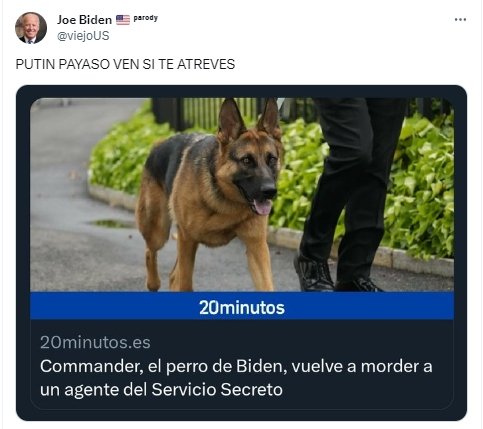This screenshot has height=429, width=483.
Task: Select the tweet text PUTIN PAYASO VEN SI TE ATREVES
Action: 125,64
